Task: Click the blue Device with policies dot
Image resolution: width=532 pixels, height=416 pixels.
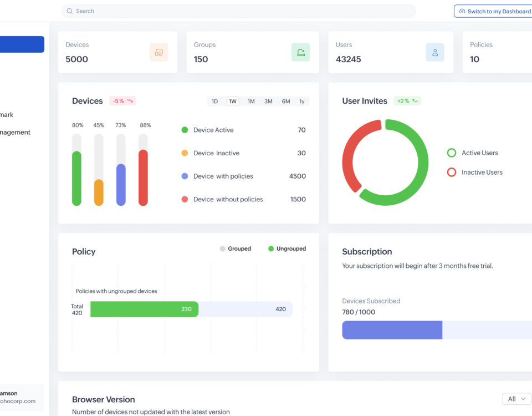Action: (185, 176)
